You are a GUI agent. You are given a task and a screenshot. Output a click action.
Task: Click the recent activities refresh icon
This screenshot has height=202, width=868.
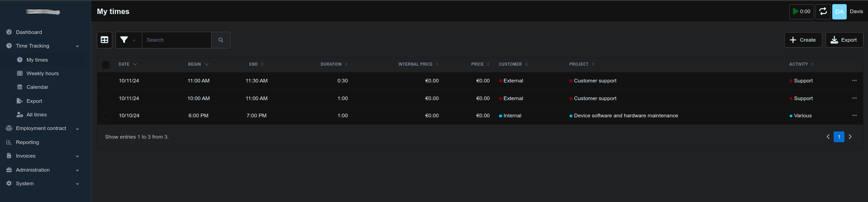[x=823, y=12]
